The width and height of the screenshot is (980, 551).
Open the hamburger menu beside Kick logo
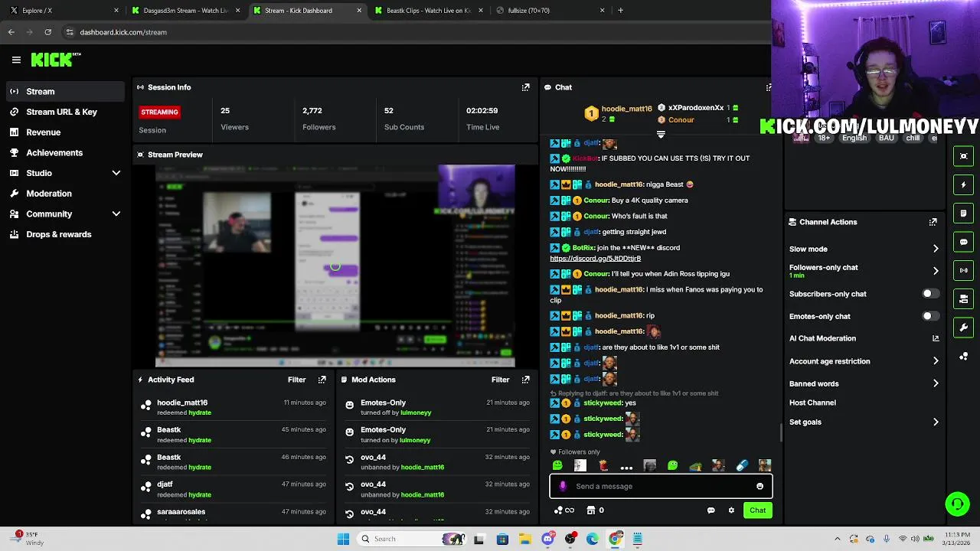point(16,60)
